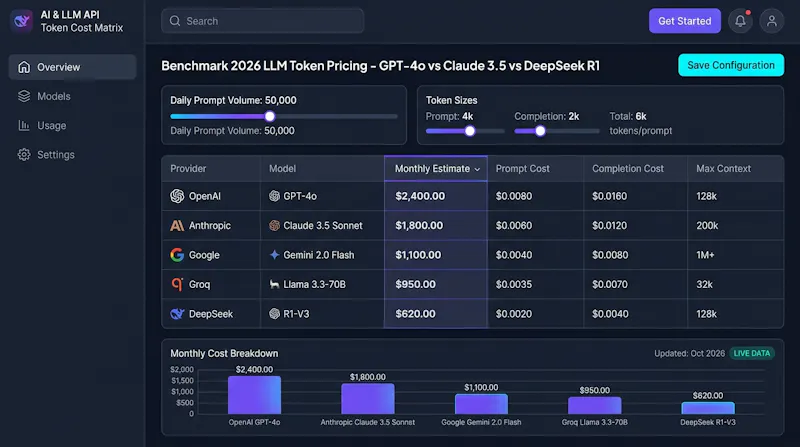
Task: Click the R1-V3 model icon
Action: point(274,314)
